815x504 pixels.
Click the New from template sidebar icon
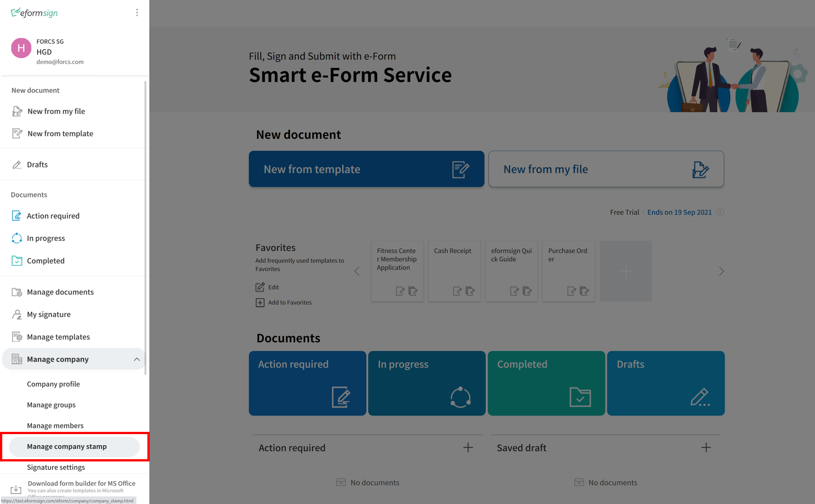tap(17, 134)
